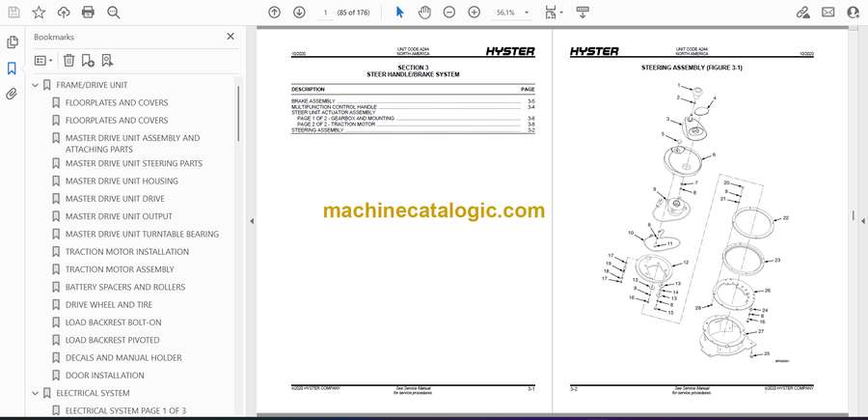Open MASTER DRIVE UNIT HOUSING bookmark
This screenshot has width=868, height=420.
tap(122, 182)
